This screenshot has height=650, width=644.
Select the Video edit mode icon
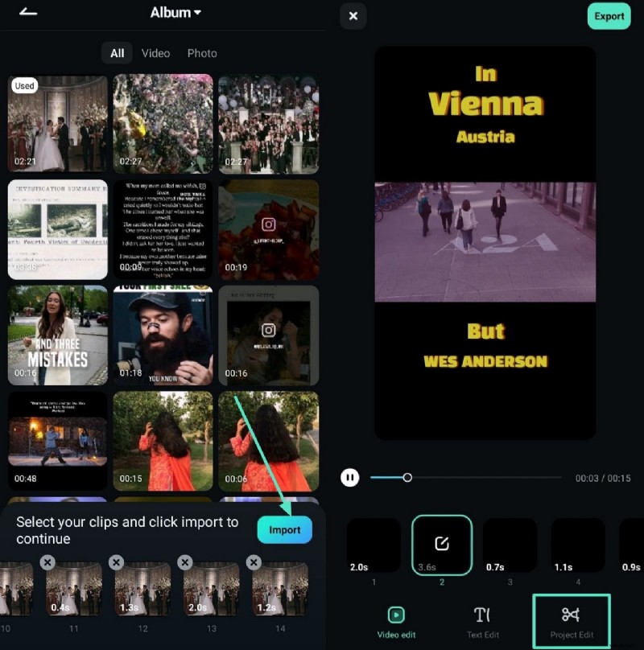point(395,619)
